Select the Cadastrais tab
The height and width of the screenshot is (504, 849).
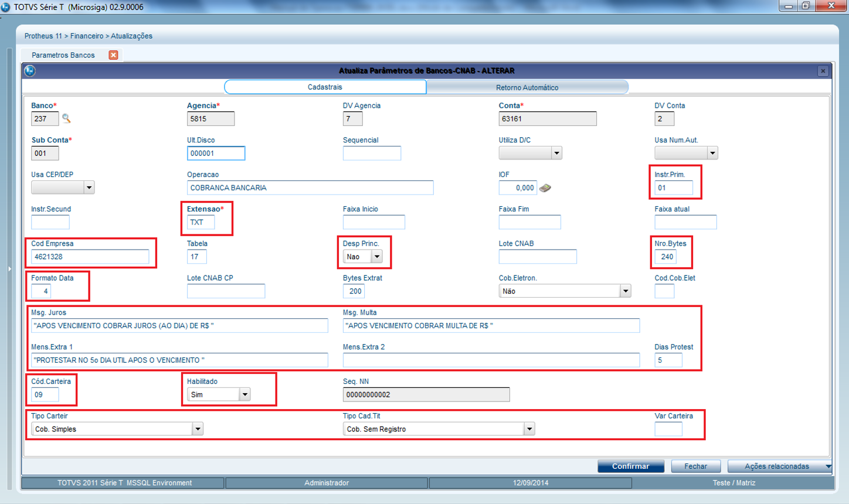tap(325, 87)
